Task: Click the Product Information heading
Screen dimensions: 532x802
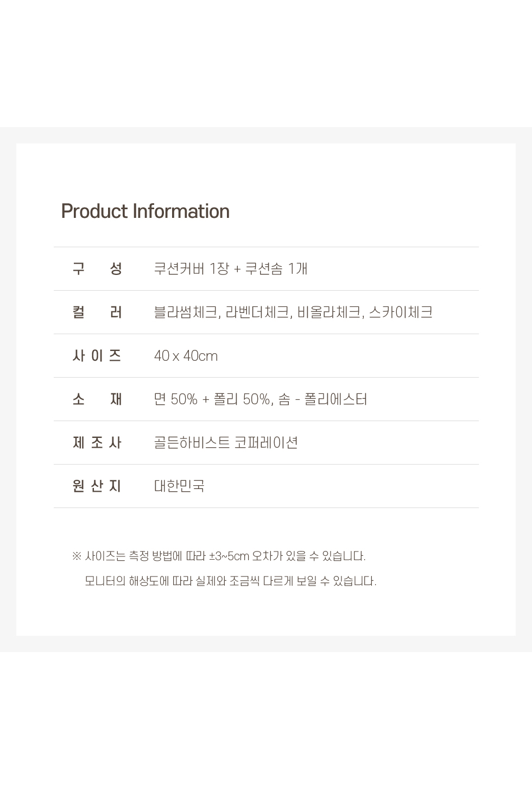Action: [x=145, y=211]
